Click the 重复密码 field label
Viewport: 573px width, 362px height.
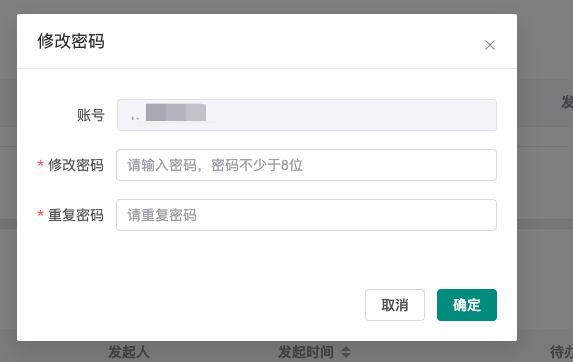(x=76, y=215)
